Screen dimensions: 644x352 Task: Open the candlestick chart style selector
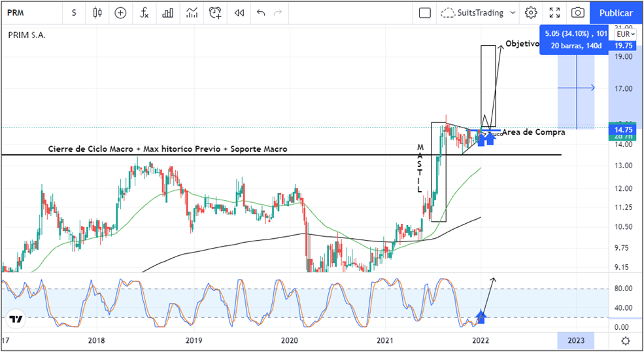(97, 12)
